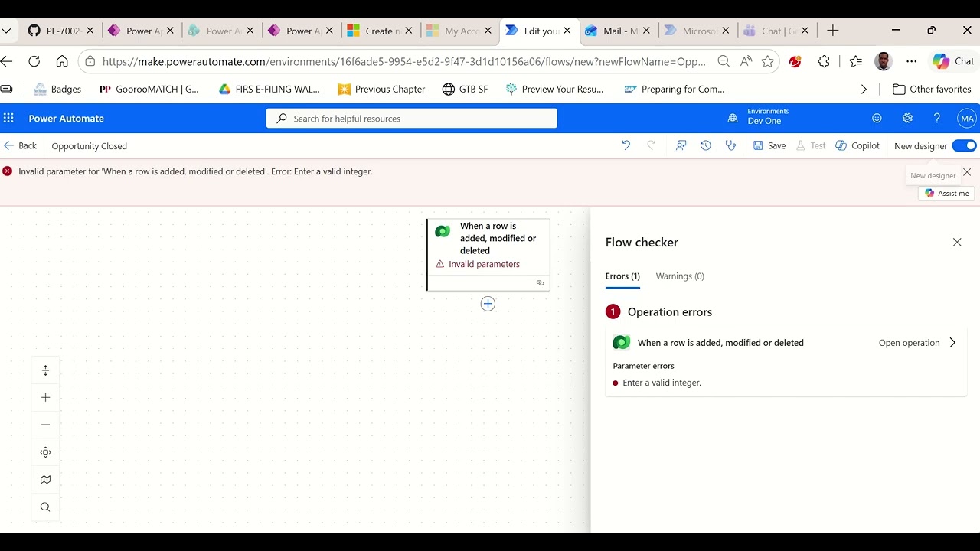This screenshot has height=551, width=980.
Task: Close the Flow checker panel
Action: pyautogui.click(x=957, y=242)
